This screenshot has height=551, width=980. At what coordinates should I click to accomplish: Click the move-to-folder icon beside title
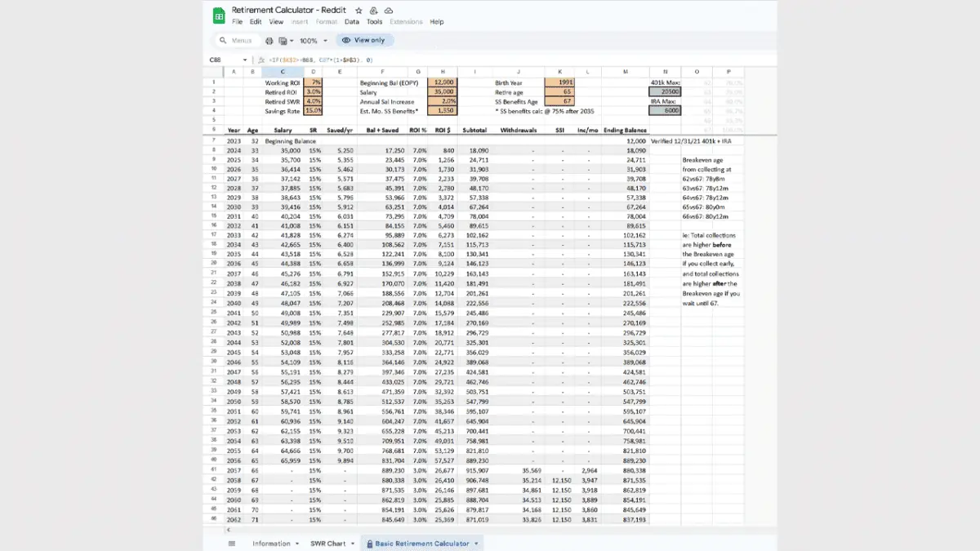[x=373, y=11]
